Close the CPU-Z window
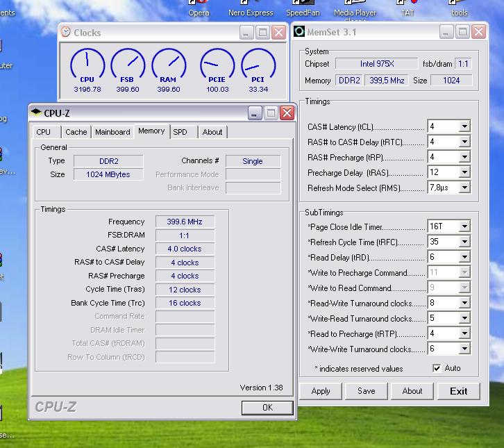The image size is (504, 448). pyautogui.click(x=287, y=113)
